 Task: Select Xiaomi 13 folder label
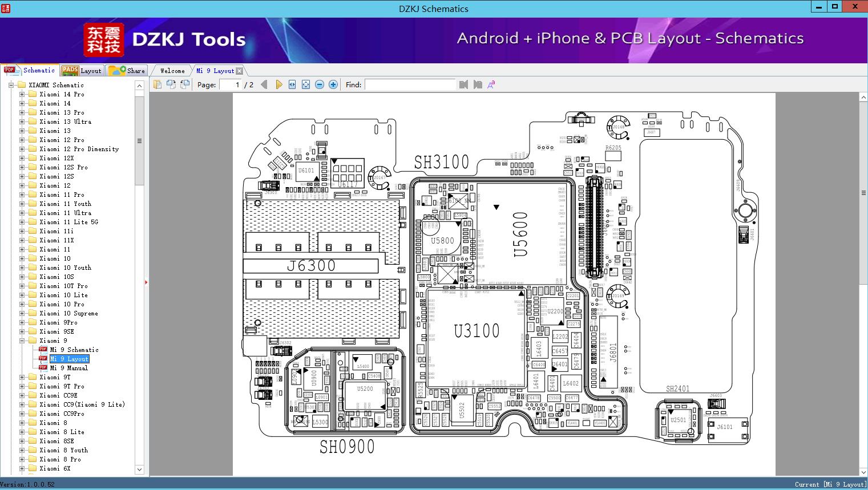click(x=55, y=131)
